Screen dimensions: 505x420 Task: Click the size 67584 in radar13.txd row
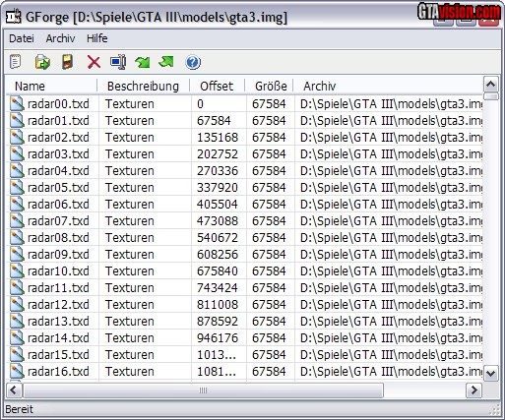[x=269, y=322]
